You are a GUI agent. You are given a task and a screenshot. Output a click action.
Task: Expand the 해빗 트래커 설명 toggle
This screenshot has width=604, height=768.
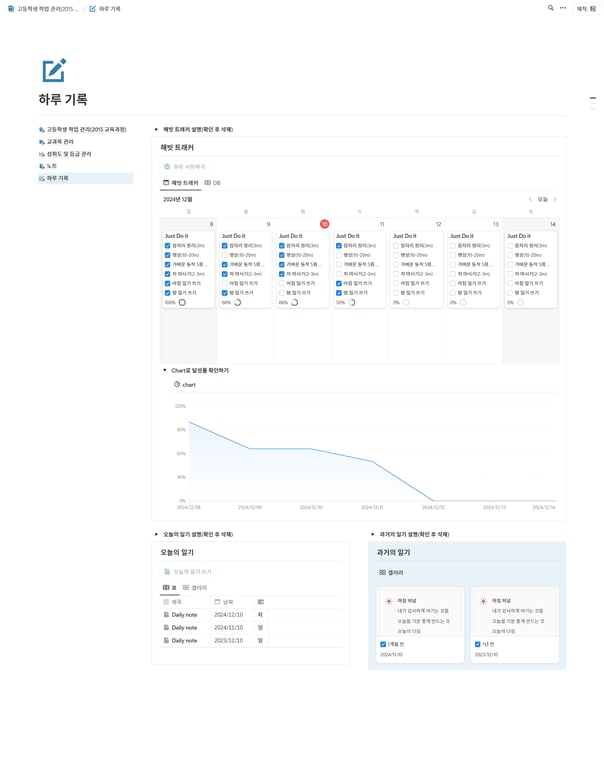pos(156,130)
